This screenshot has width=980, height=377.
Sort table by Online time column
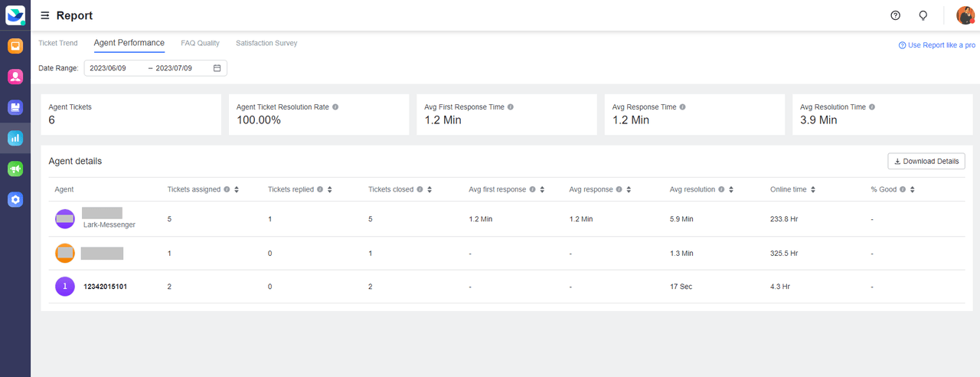(x=813, y=190)
